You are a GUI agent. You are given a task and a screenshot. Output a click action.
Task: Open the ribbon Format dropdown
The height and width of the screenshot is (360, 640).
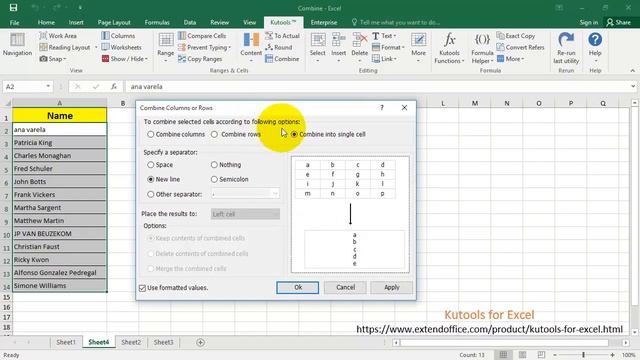pyautogui.click(x=388, y=47)
